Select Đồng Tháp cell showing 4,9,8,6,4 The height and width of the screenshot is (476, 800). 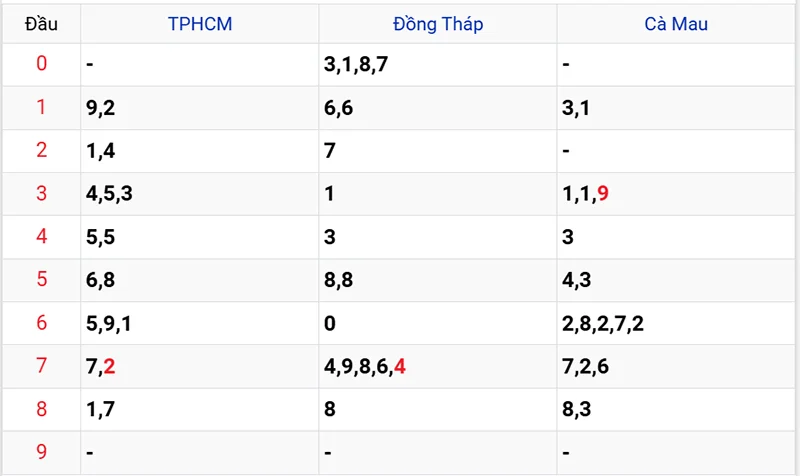point(365,366)
